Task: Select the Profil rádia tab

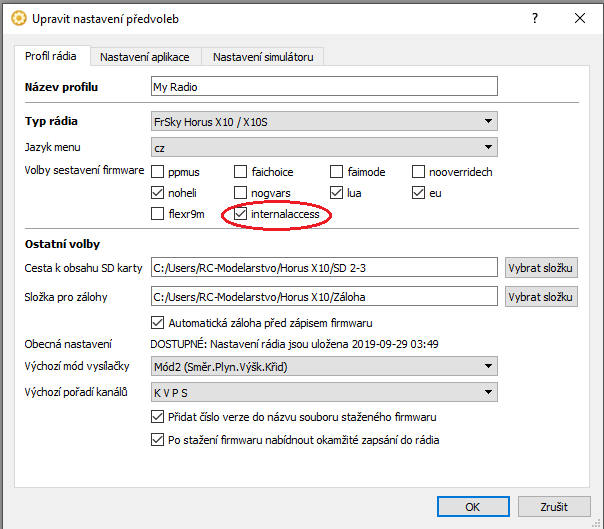Action: tap(52, 56)
